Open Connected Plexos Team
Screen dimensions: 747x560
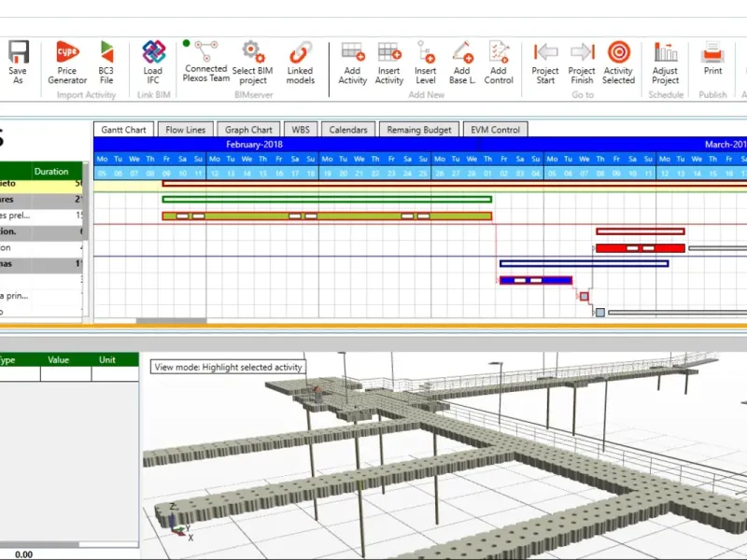205,62
